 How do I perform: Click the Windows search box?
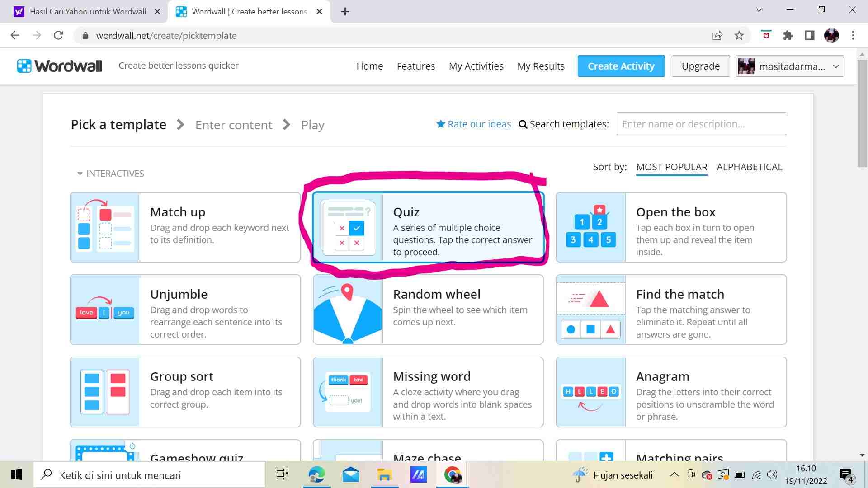click(149, 475)
